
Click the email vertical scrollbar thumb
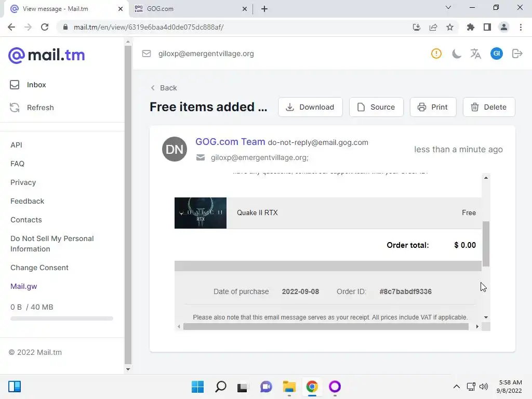tap(486, 244)
